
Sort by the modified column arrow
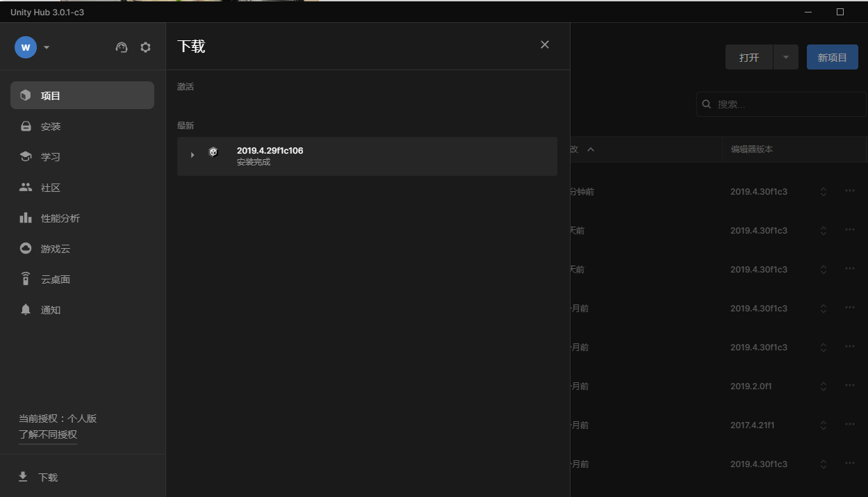pyautogui.click(x=591, y=149)
